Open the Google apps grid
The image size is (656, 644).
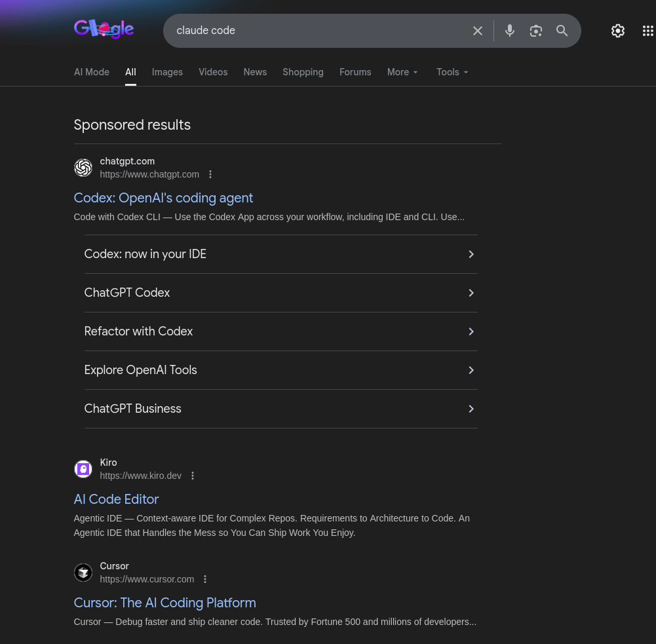click(x=647, y=31)
